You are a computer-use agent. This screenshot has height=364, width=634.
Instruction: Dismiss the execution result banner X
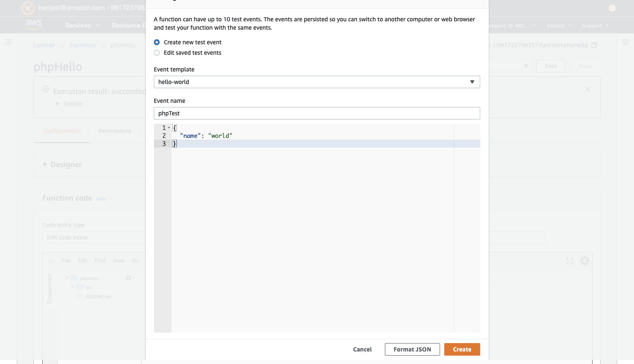tap(588, 89)
